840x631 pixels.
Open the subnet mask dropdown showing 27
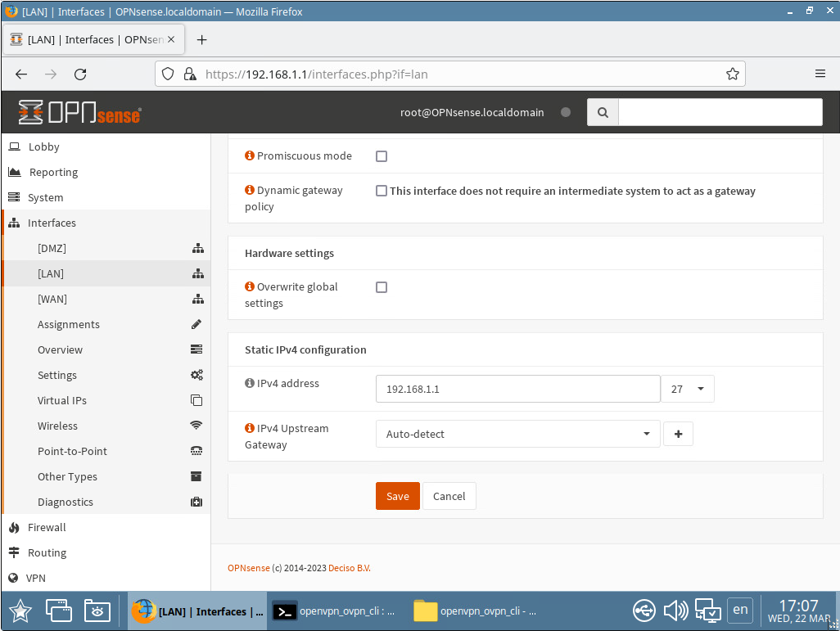(688, 390)
